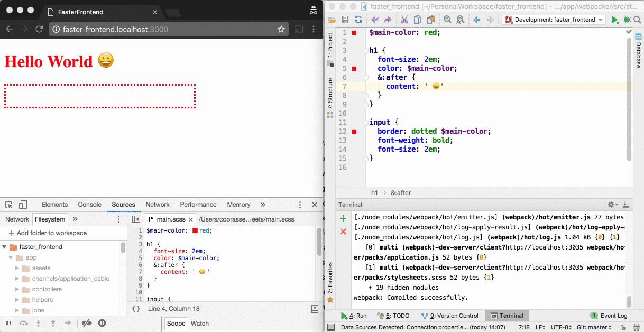Open Chrome's three-dot browser menu
This screenshot has width=644, height=332.
(x=314, y=29)
